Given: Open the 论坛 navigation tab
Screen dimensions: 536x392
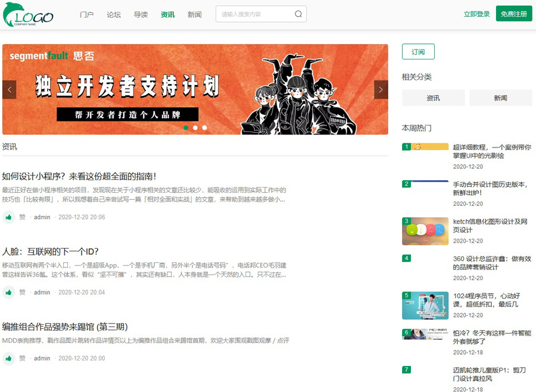Looking at the screenshot, I should (113, 15).
